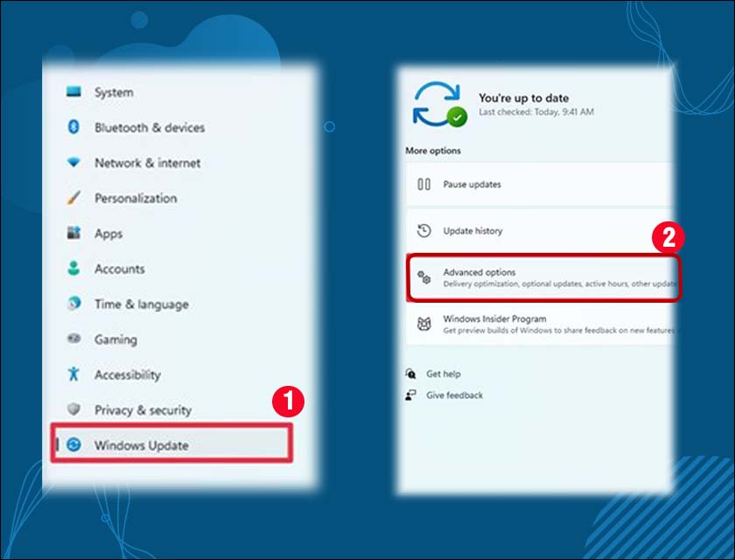This screenshot has height=560, width=735.
Task: Select the Personalization brush icon
Action: pyautogui.click(x=77, y=198)
